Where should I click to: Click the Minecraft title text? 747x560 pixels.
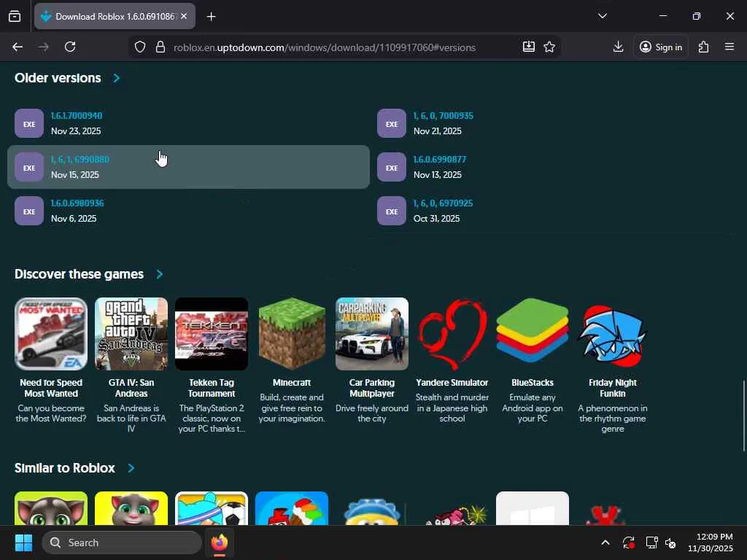point(292,383)
